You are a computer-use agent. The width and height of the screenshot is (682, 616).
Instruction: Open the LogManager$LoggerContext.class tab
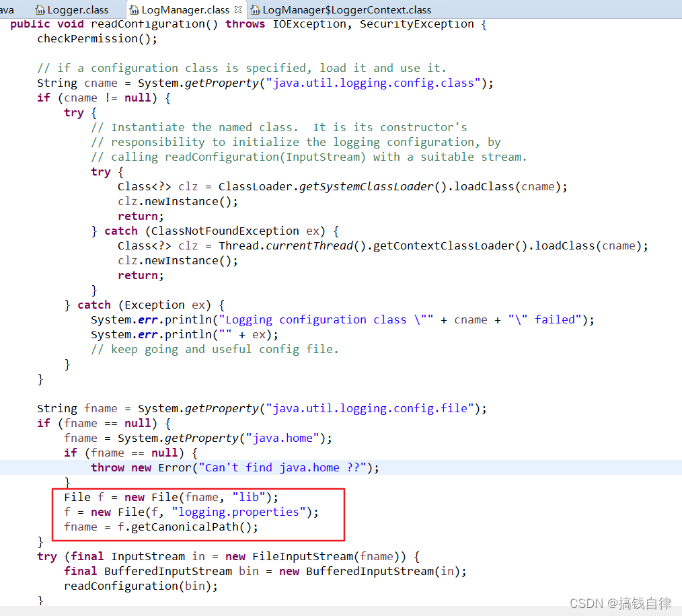tap(346, 9)
